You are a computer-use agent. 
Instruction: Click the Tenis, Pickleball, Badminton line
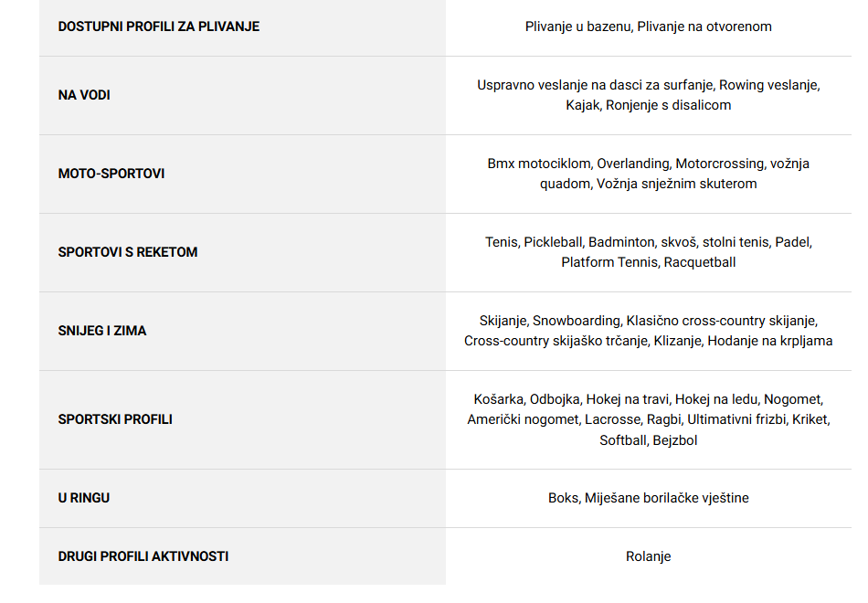[648, 242]
